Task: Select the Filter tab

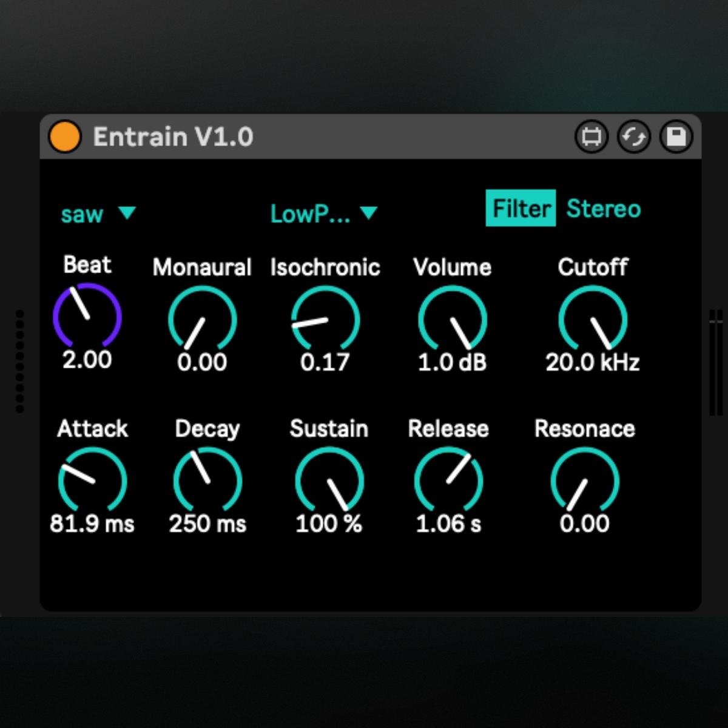Action: pos(521,209)
